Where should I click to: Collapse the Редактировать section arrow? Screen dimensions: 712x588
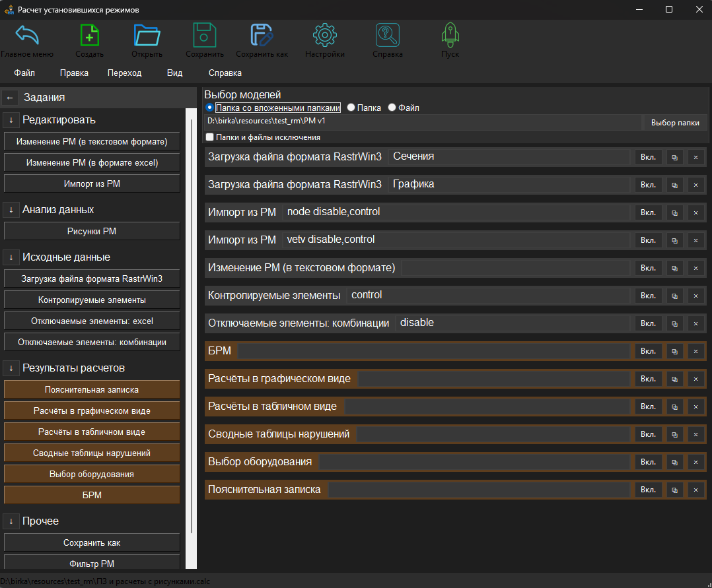11,120
